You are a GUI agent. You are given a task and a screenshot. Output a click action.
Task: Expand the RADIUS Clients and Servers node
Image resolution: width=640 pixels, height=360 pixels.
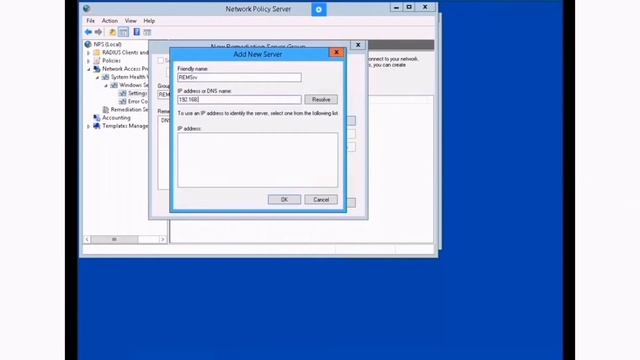[x=89, y=53]
